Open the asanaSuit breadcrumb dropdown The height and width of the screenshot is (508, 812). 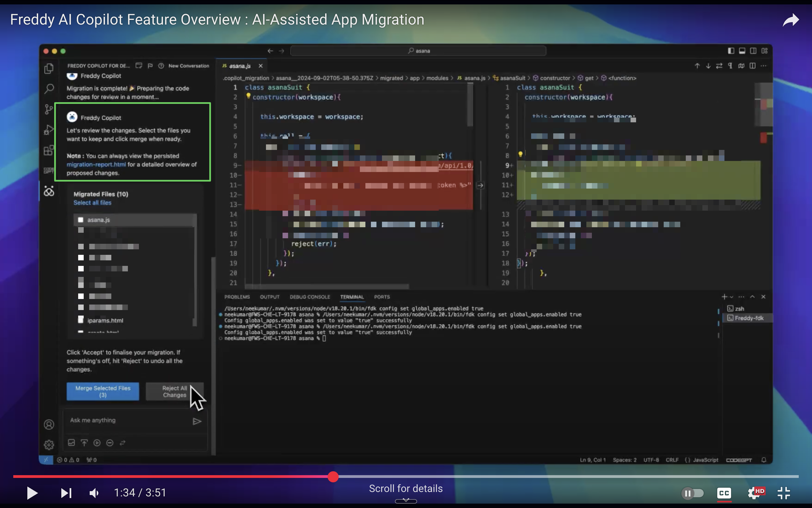pos(512,78)
